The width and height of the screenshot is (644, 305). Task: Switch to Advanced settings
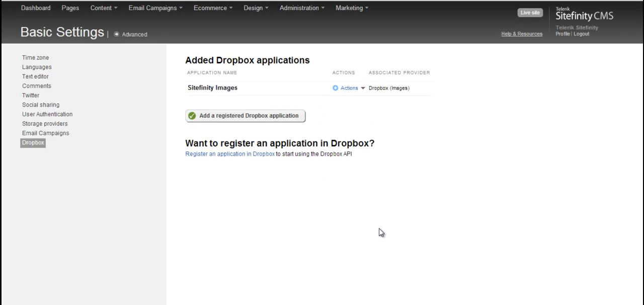point(134,34)
